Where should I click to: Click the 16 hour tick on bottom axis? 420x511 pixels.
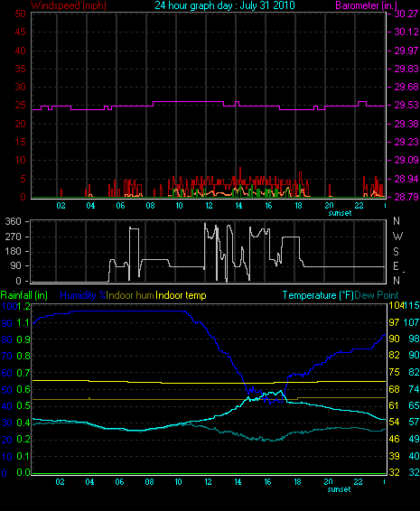coord(267,482)
